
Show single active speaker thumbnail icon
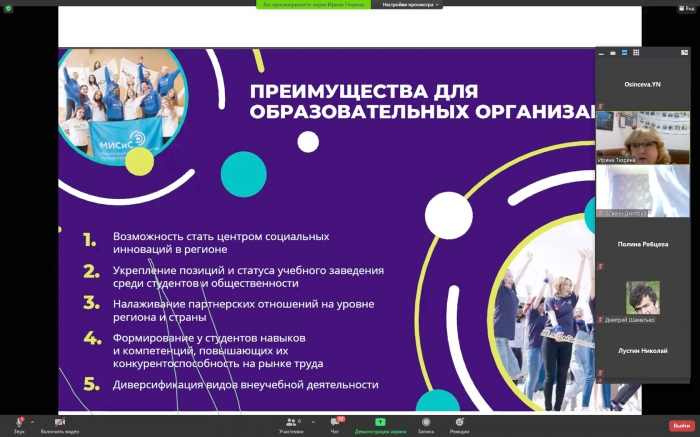(x=612, y=52)
